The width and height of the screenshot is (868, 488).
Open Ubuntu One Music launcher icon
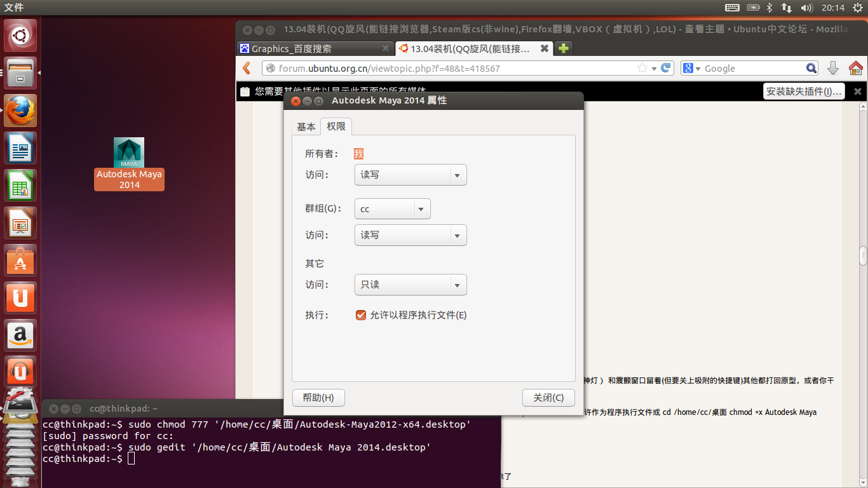21,371
